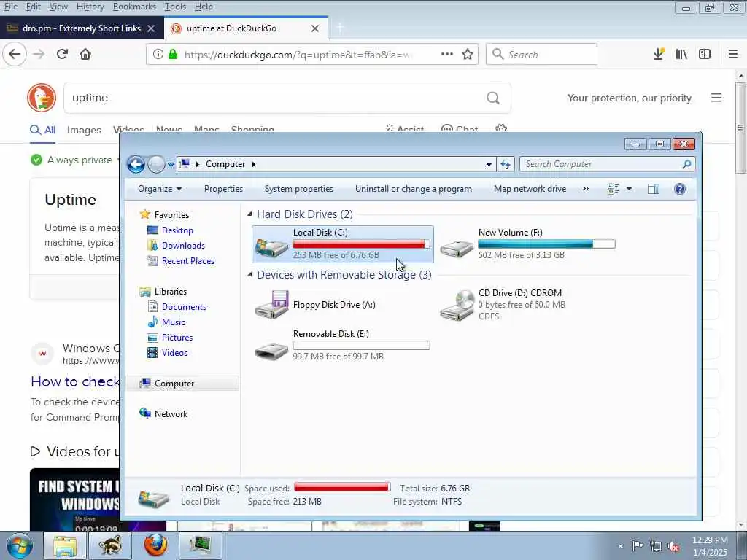Switch to dro.pm Extremely Short Links tab

pos(82,28)
